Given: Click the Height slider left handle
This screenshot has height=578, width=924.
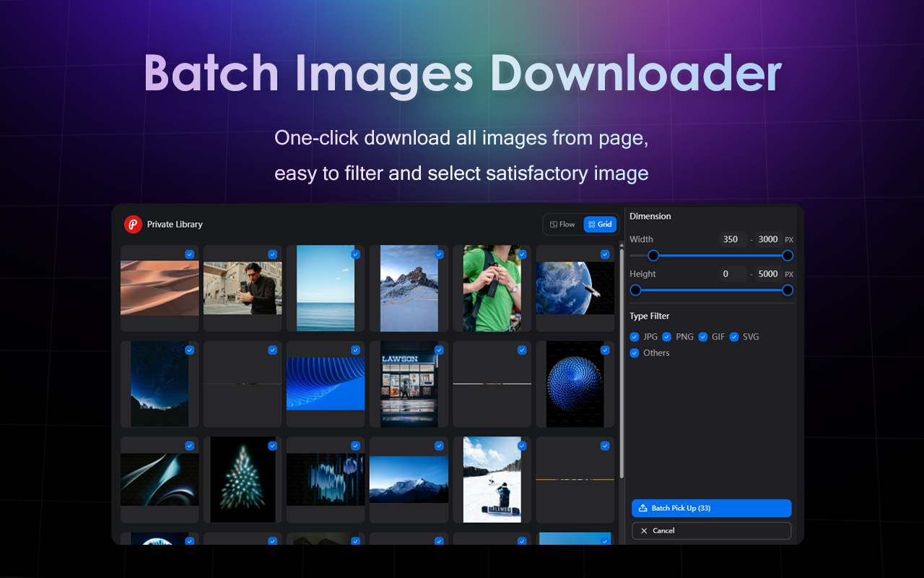Looking at the screenshot, I should coord(635,290).
